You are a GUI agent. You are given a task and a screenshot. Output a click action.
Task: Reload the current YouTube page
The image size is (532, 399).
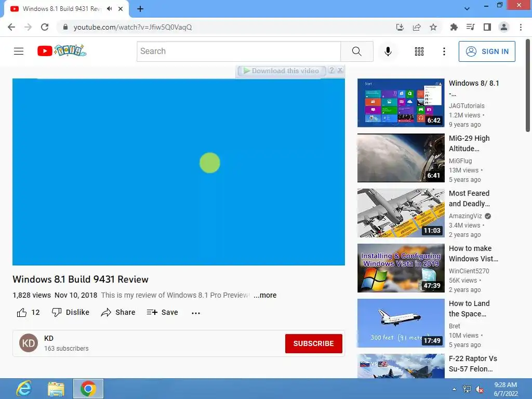(45, 27)
